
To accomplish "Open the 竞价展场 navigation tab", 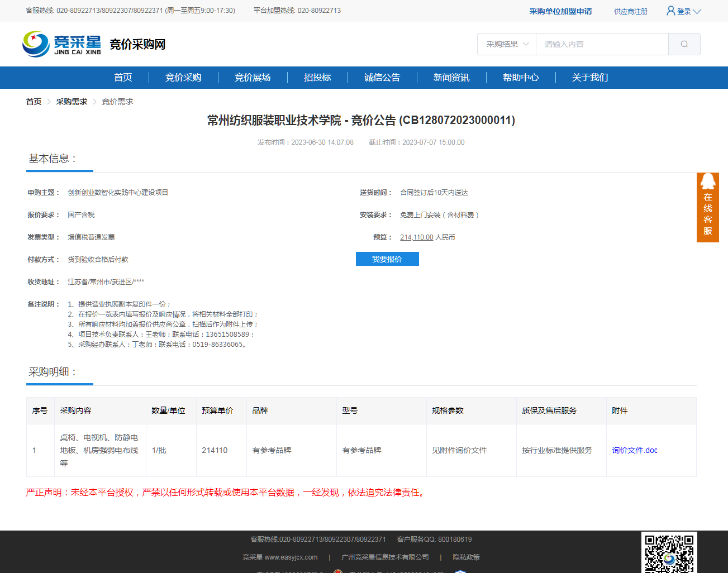I will click(253, 78).
